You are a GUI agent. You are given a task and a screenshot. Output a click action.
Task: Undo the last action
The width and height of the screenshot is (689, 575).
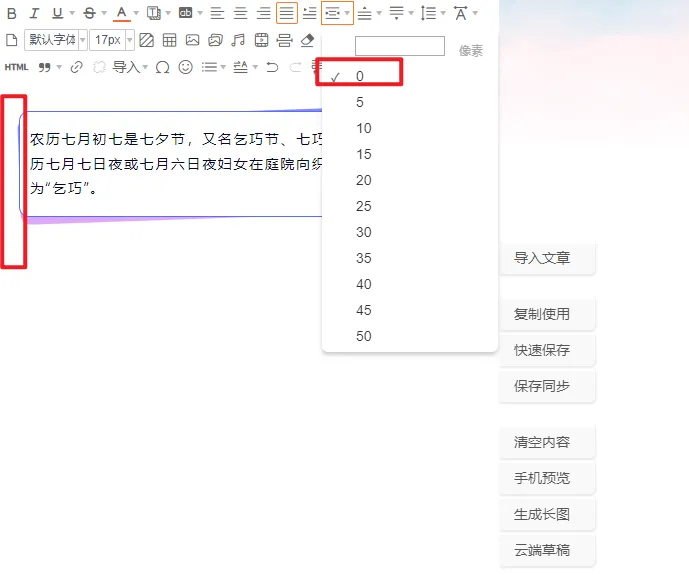(272, 67)
